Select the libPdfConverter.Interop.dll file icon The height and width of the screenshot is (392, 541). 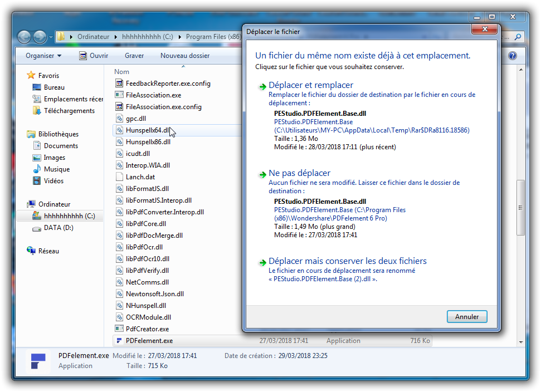(119, 212)
